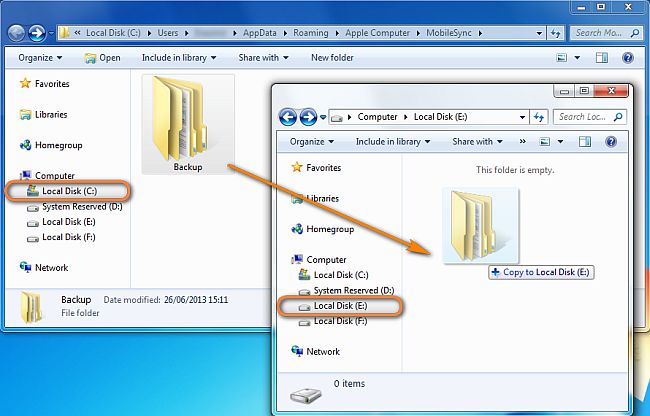650x416 pixels.
Task: Change view icon in the E: window
Action: [x=545, y=142]
